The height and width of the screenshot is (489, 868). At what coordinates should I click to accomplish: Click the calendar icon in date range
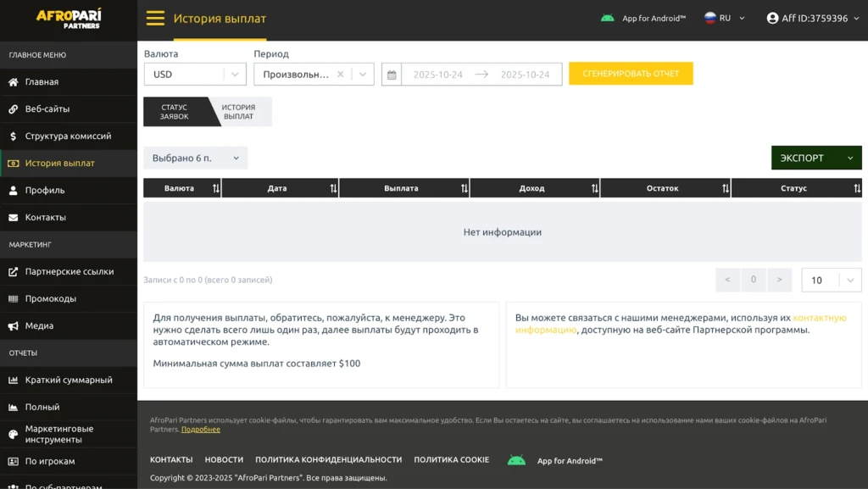392,75
